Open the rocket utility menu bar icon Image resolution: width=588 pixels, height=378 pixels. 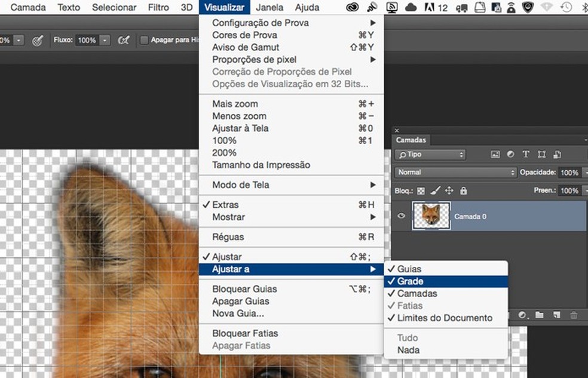(x=372, y=7)
